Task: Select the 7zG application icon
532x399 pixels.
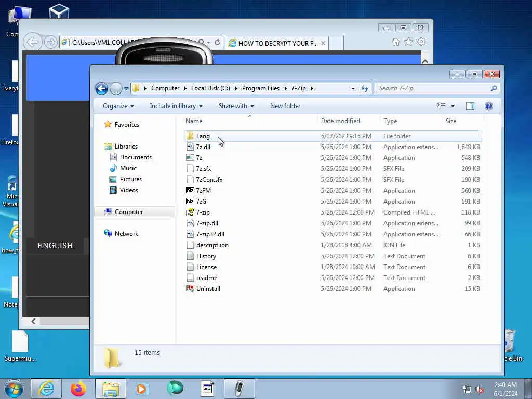Action: coord(190,201)
